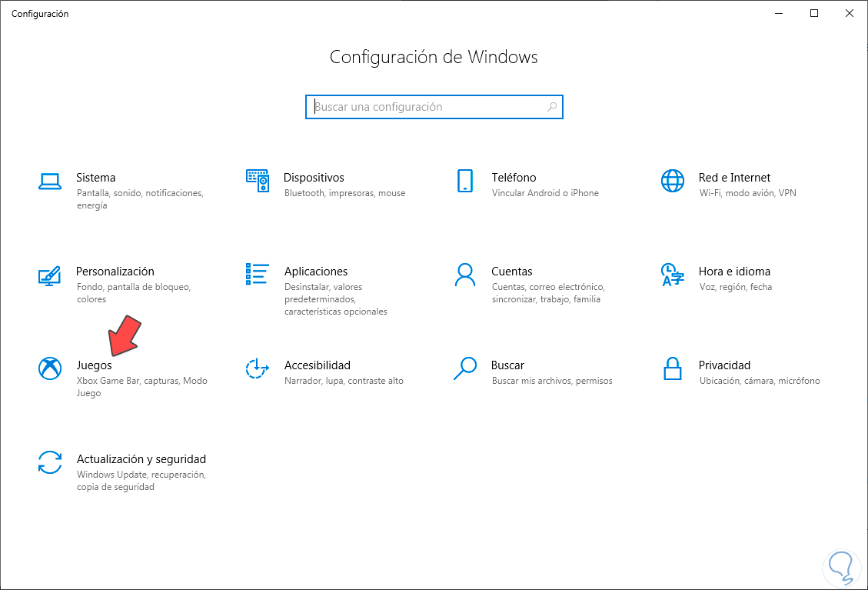
Task: Click the Sistema laptop icon
Action: (x=50, y=182)
